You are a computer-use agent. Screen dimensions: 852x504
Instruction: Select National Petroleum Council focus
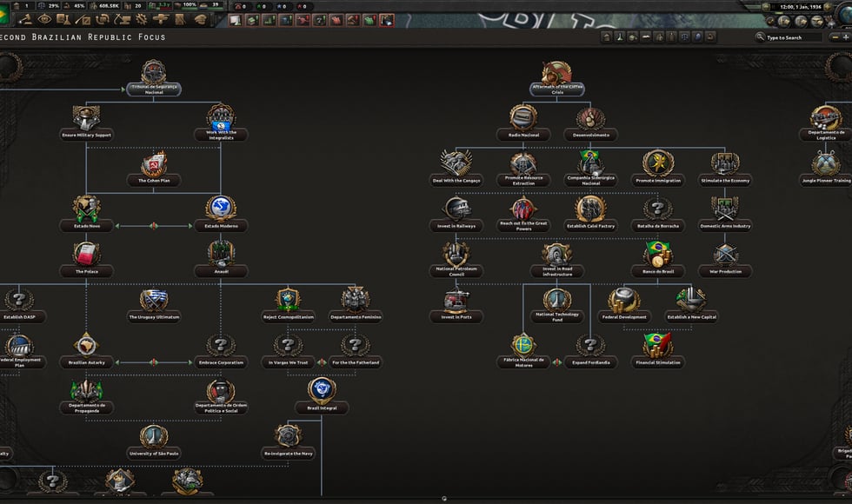(x=456, y=259)
